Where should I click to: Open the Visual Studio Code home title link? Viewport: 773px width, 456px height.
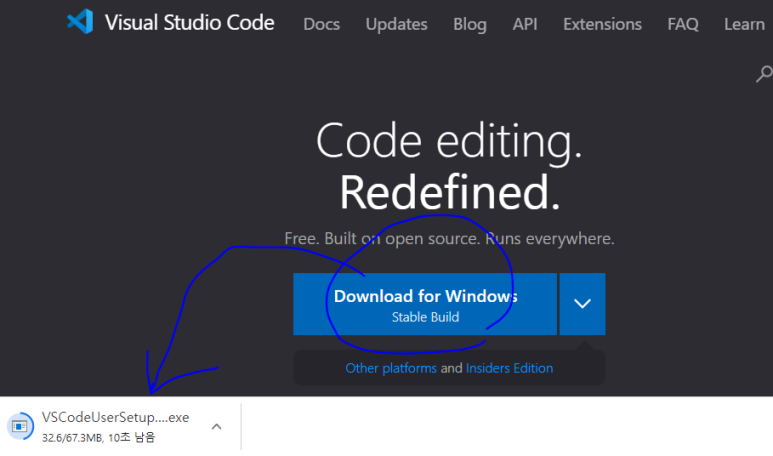click(189, 23)
